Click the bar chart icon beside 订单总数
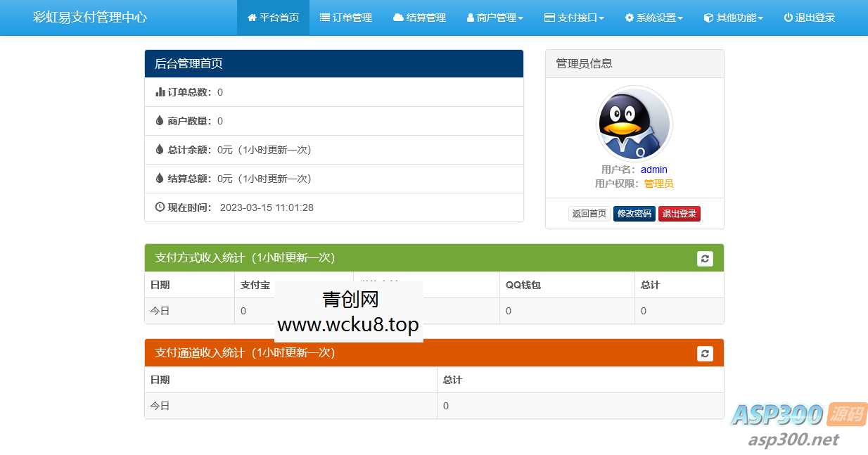This screenshot has height=455, width=868. tap(160, 91)
